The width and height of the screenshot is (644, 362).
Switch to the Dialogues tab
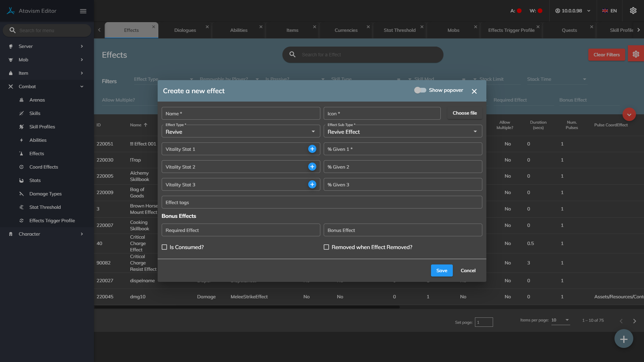coord(185,30)
